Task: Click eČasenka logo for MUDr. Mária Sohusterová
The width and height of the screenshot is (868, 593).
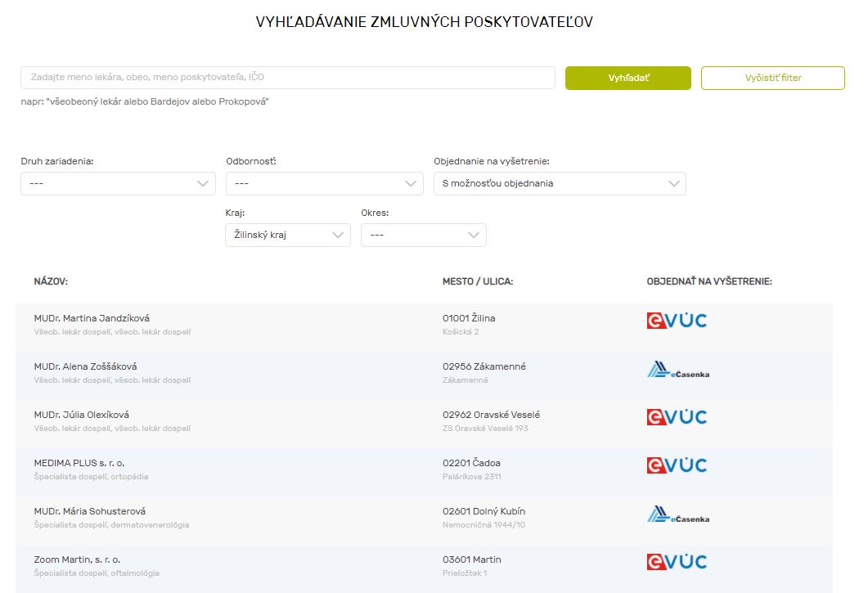Action: pos(677,515)
